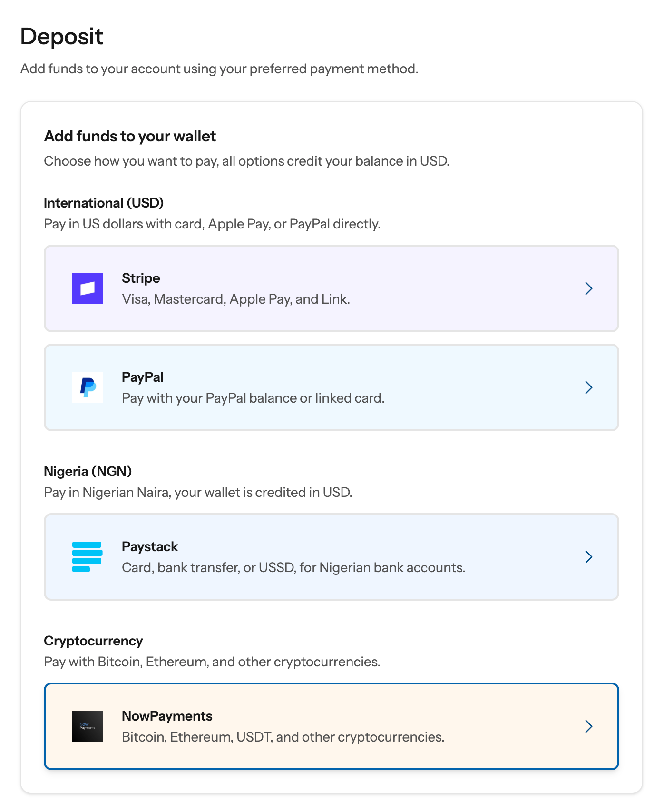Image resolution: width=664 pixels, height=812 pixels.
Task: Click "Add funds to your account" subtitle
Action: coord(219,69)
